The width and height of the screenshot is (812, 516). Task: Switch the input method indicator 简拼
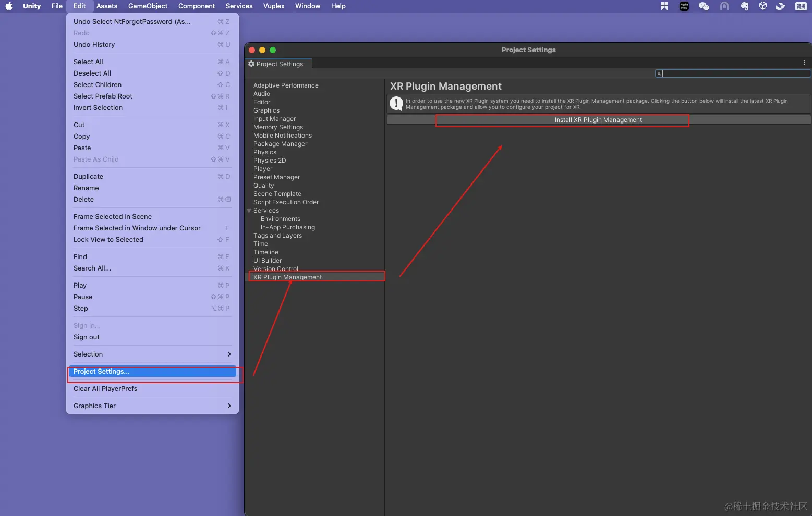click(x=801, y=6)
